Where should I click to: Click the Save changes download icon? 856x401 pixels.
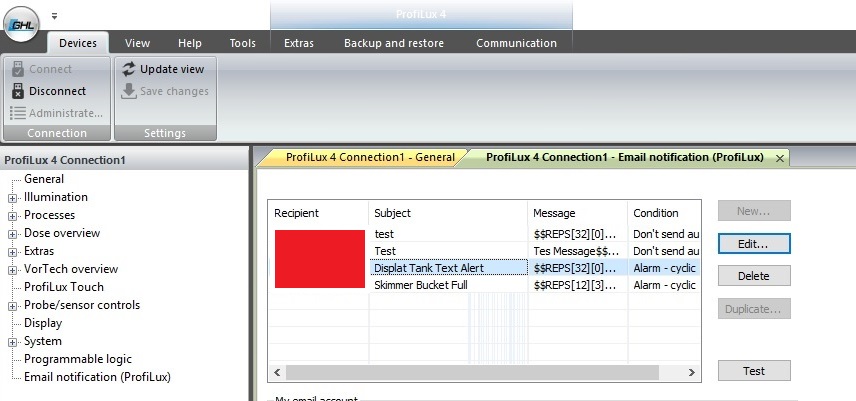129,91
